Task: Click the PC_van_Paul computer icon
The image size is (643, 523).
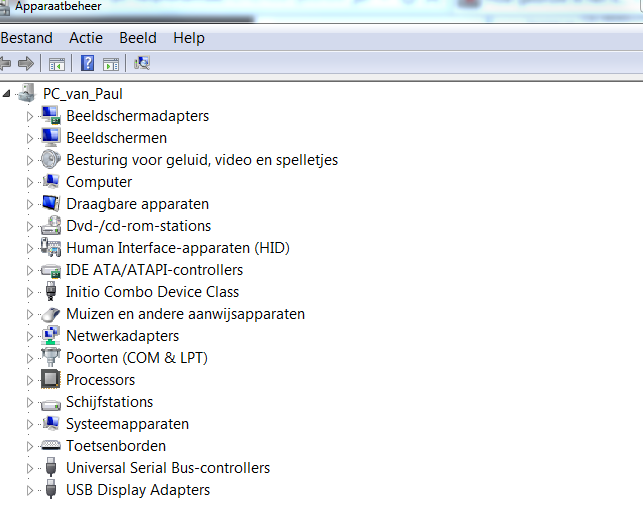Action: click(27, 93)
